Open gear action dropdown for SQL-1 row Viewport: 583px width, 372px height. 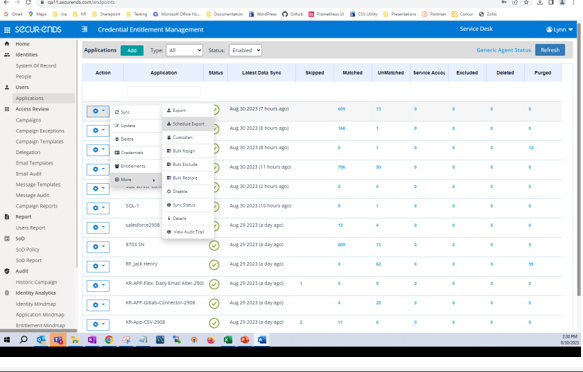click(98, 208)
